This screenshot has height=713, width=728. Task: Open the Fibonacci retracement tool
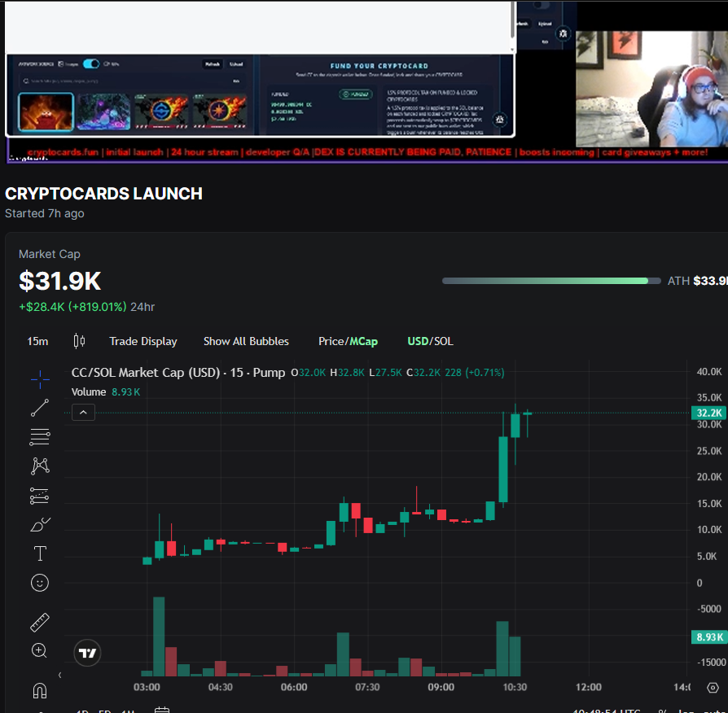(x=40, y=437)
